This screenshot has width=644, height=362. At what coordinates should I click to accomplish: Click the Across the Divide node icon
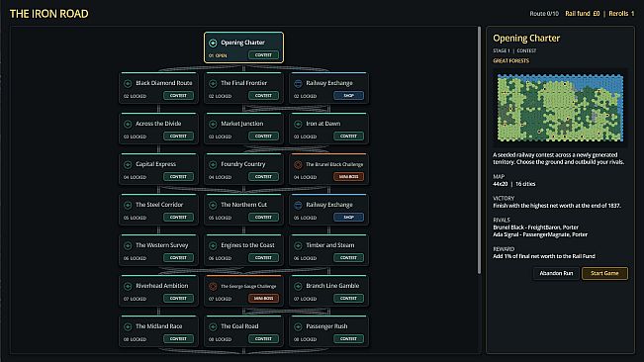click(128, 124)
